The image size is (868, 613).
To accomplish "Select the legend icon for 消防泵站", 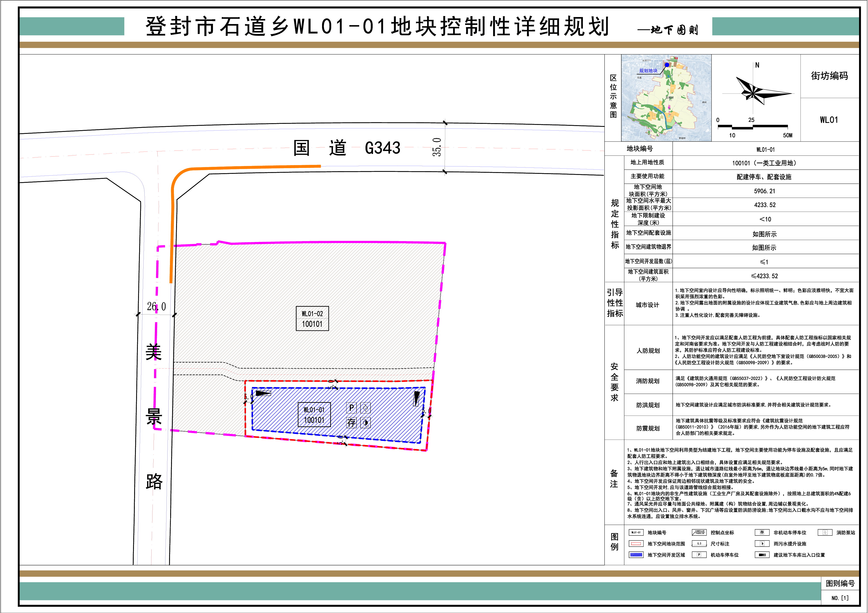I will 825,532.
